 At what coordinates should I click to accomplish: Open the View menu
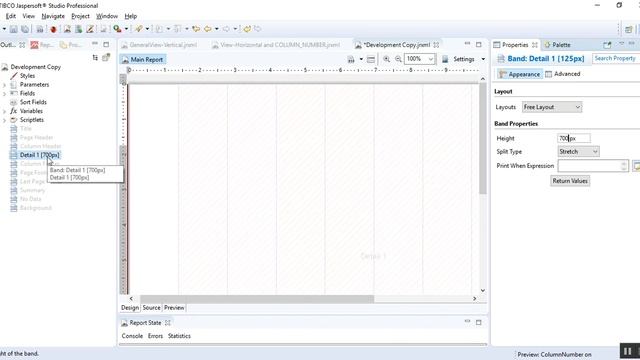click(x=28, y=16)
